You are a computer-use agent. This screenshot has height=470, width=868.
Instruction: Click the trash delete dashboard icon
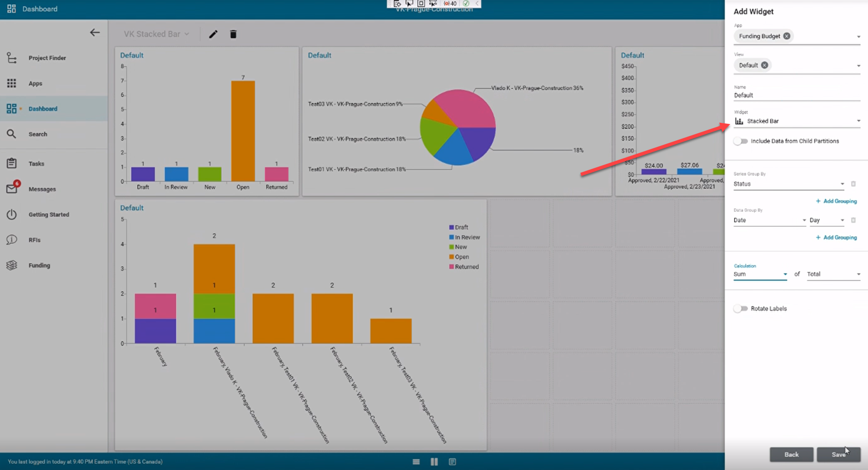(233, 34)
